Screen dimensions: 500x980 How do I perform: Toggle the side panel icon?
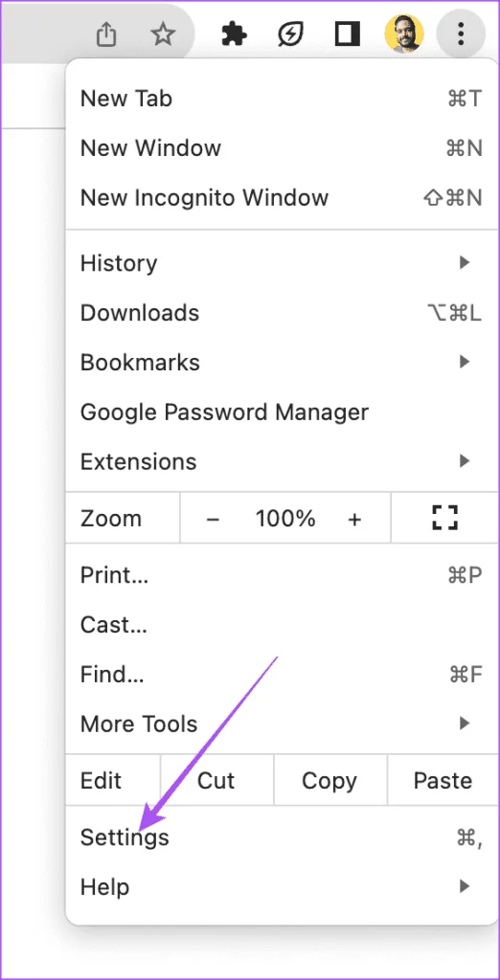[x=348, y=34]
